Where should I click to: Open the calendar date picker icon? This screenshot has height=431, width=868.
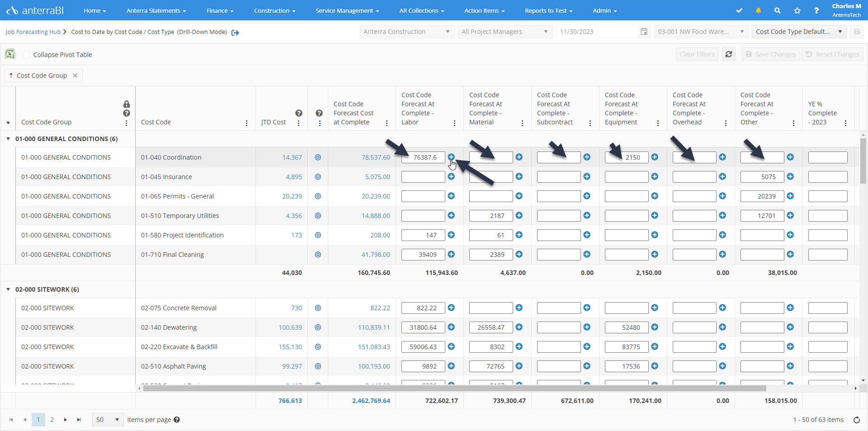[644, 32]
